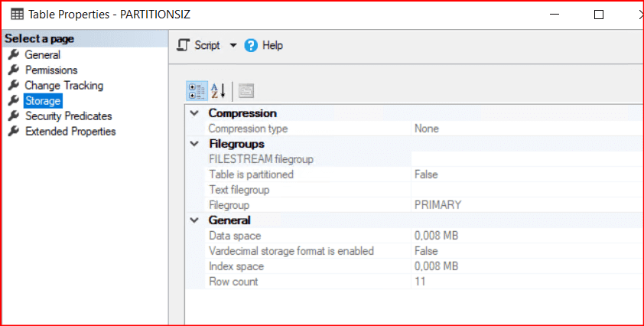The image size is (644, 326).
Task: Click the wrench icon beside Permissions
Action: tap(13, 70)
